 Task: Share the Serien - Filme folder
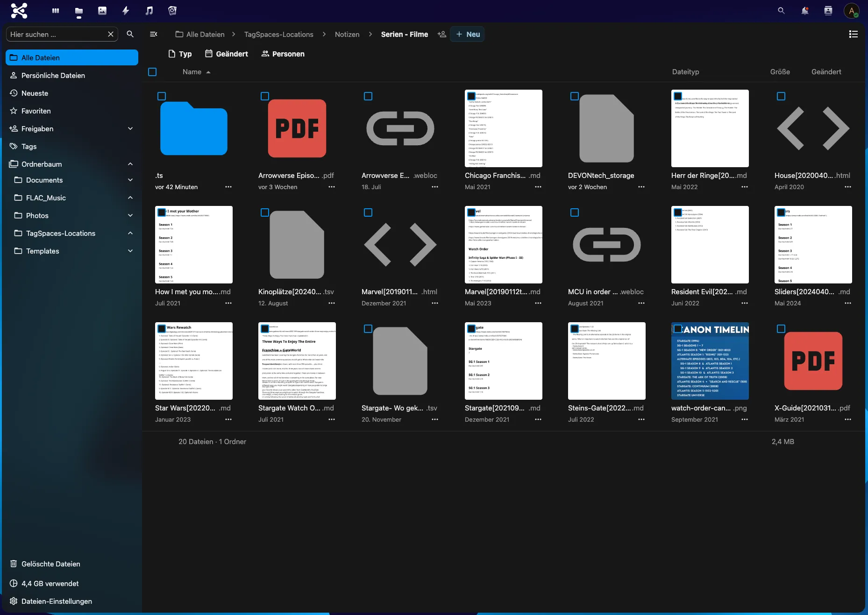coord(441,34)
